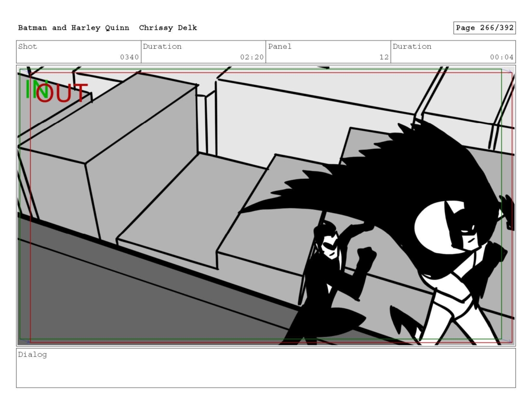Click the 'Dialog' box label

[32, 355]
